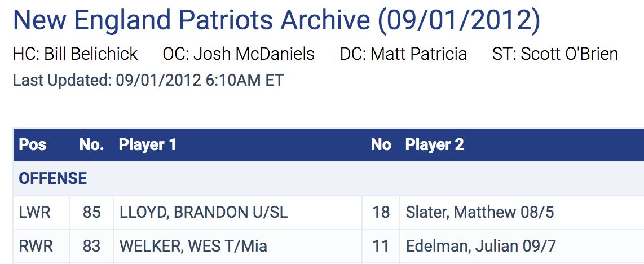
Task: Click the RWR position cell
Action: pos(35,247)
